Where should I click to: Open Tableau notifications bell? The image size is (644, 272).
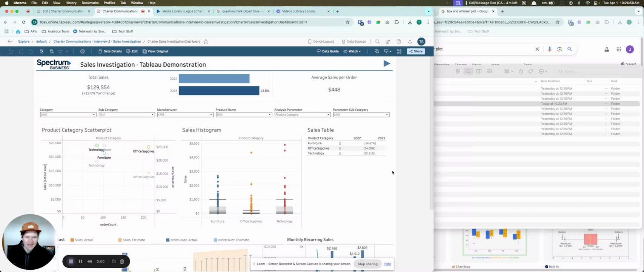click(x=410, y=42)
